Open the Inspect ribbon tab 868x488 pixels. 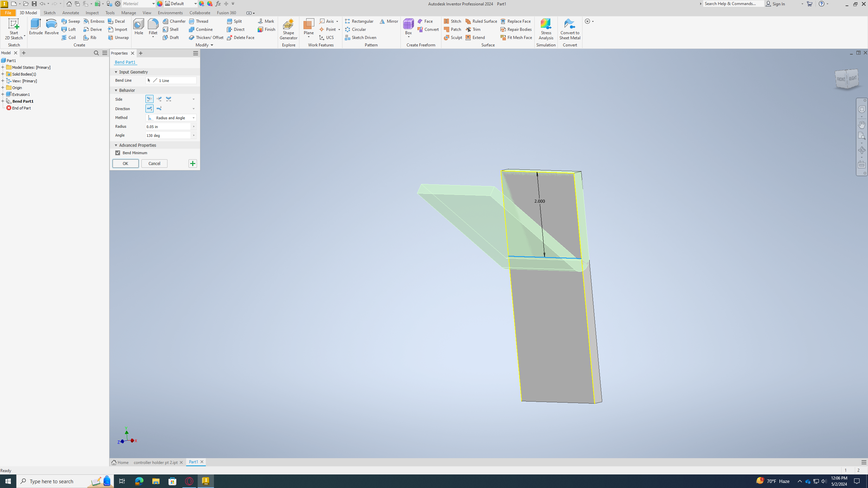click(x=92, y=13)
